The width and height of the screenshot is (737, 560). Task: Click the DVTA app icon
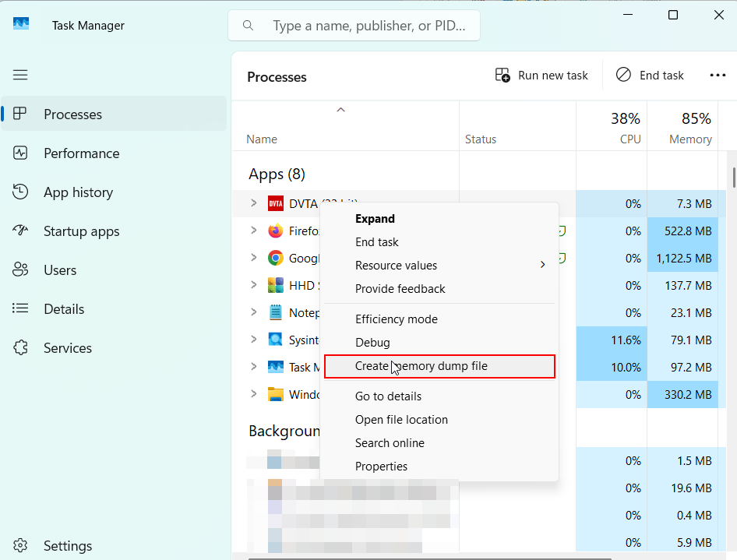coord(276,204)
